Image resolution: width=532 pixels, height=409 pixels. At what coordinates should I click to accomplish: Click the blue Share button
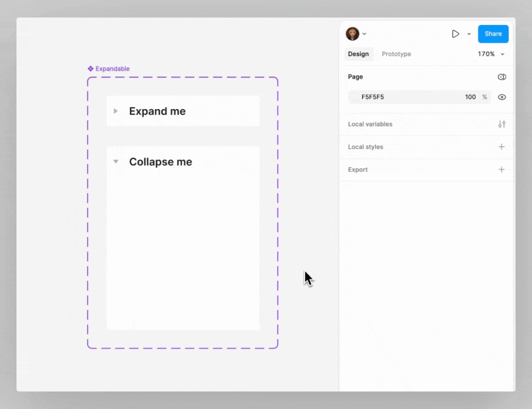[x=493, y=34]
